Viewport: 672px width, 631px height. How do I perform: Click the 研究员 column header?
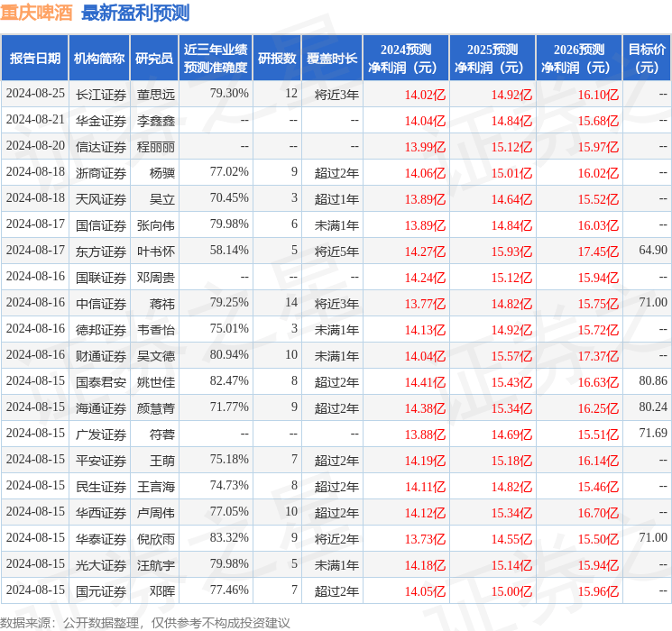pyautogui.click(x=154, y=58)
